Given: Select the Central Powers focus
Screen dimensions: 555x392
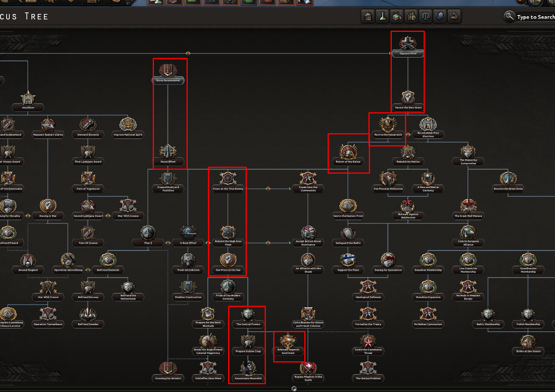Looking at the screenshot, I should tap(248, 317).
